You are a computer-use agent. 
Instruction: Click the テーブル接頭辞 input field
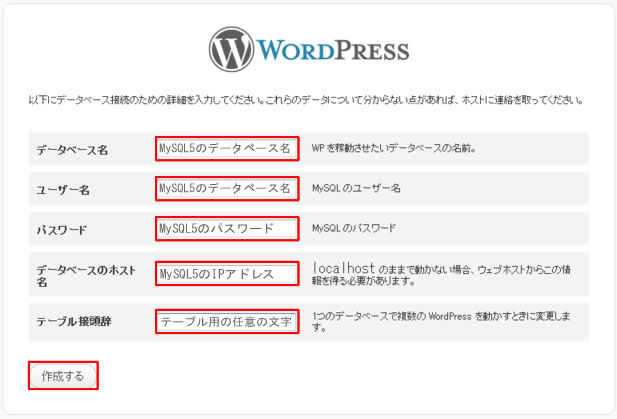click(227, 321)
